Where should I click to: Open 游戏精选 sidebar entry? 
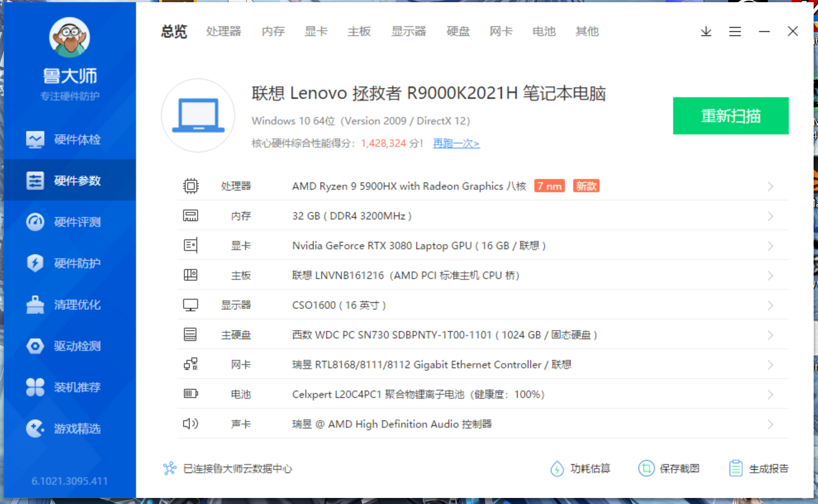pos(70,429)
